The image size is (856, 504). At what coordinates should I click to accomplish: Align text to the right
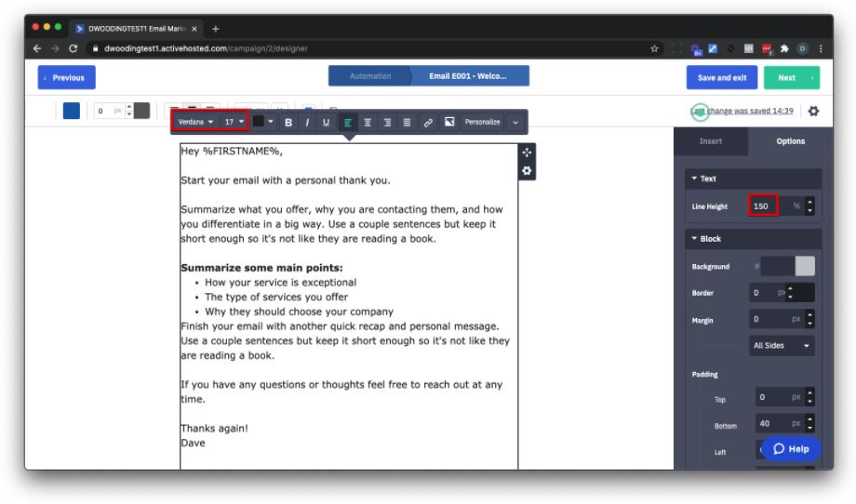[x=387, y=122]
